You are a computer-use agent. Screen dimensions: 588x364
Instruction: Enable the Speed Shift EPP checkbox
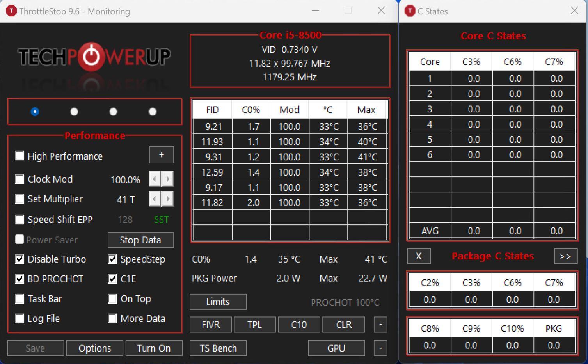[20, 219]
